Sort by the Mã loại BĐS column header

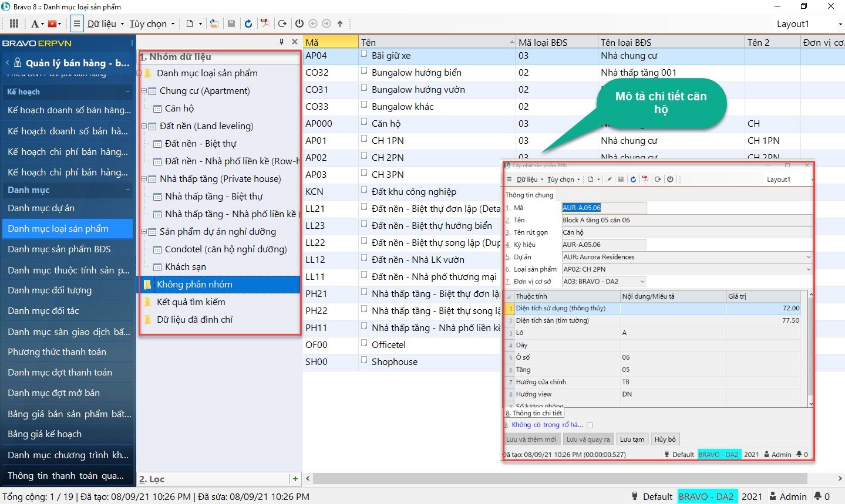[x=556, y=42]
